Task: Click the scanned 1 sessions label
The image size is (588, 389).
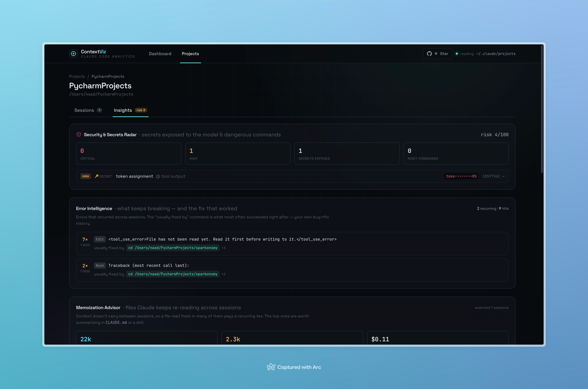Action: [492, 308]
